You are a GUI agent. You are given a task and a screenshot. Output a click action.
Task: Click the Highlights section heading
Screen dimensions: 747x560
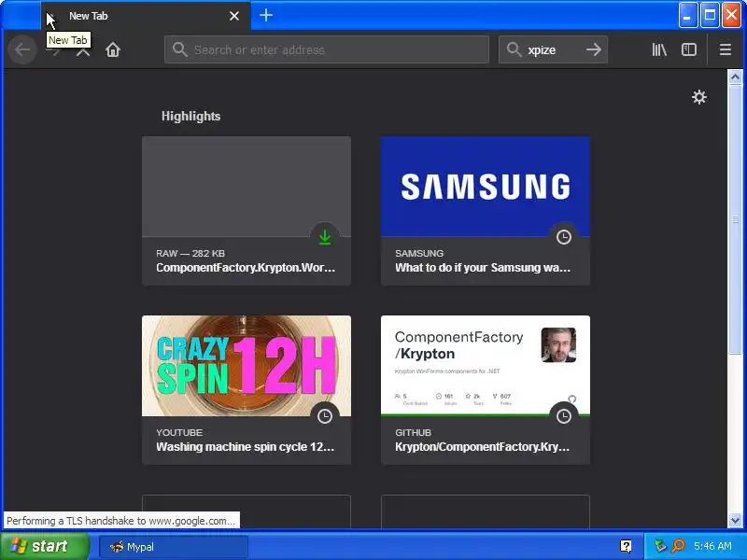pos(190,116)
